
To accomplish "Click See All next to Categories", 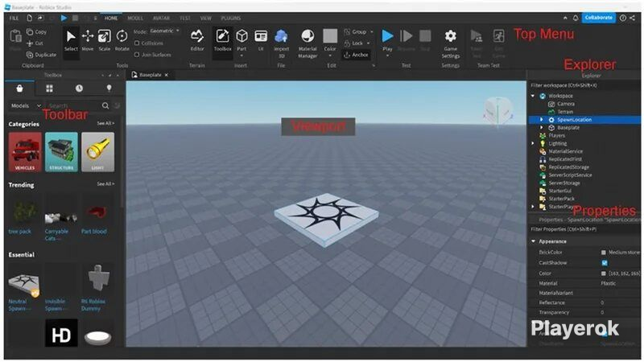I will point(105,123).
